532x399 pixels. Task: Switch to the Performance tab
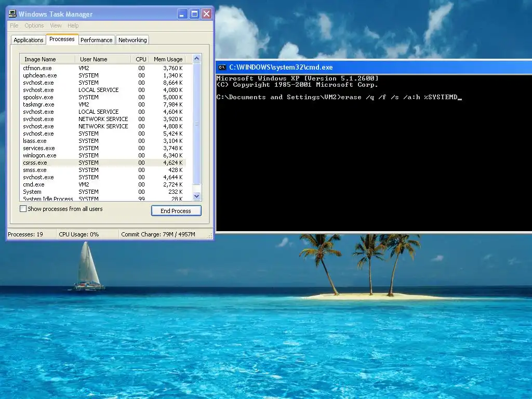click(97, 40)
